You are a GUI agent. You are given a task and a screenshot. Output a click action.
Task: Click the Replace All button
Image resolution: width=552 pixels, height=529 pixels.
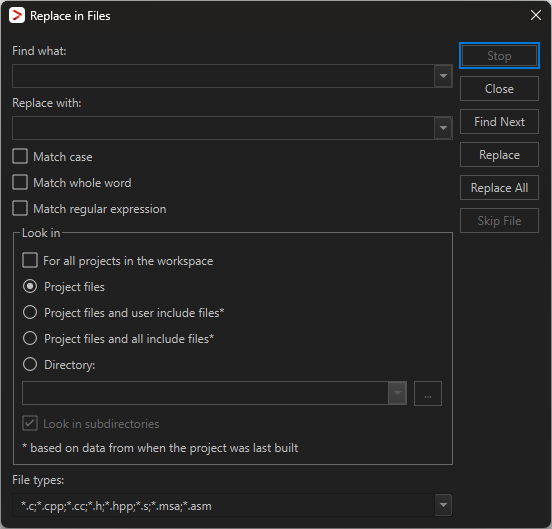click(x=499, y=188)
